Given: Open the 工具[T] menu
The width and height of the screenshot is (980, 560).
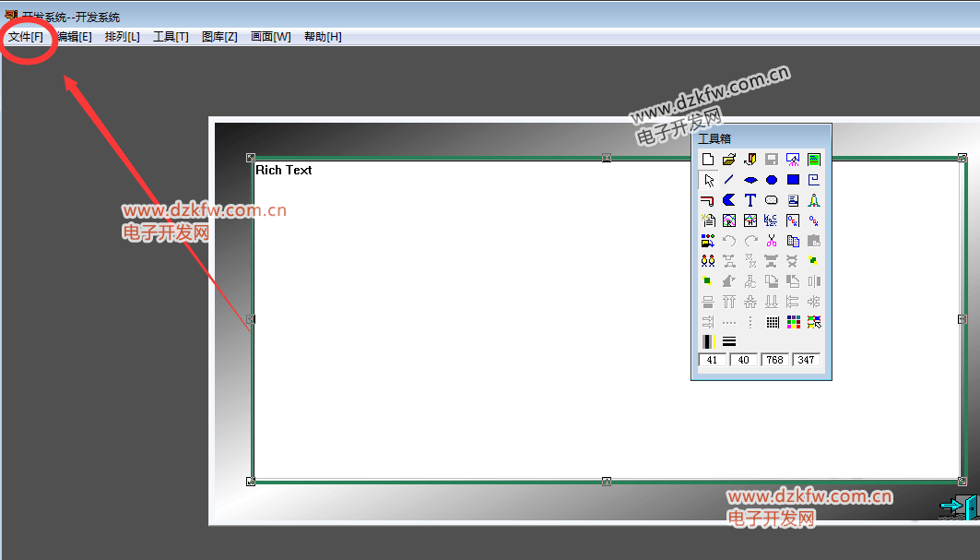Looking at the screenshot, I should pos(171,37).
